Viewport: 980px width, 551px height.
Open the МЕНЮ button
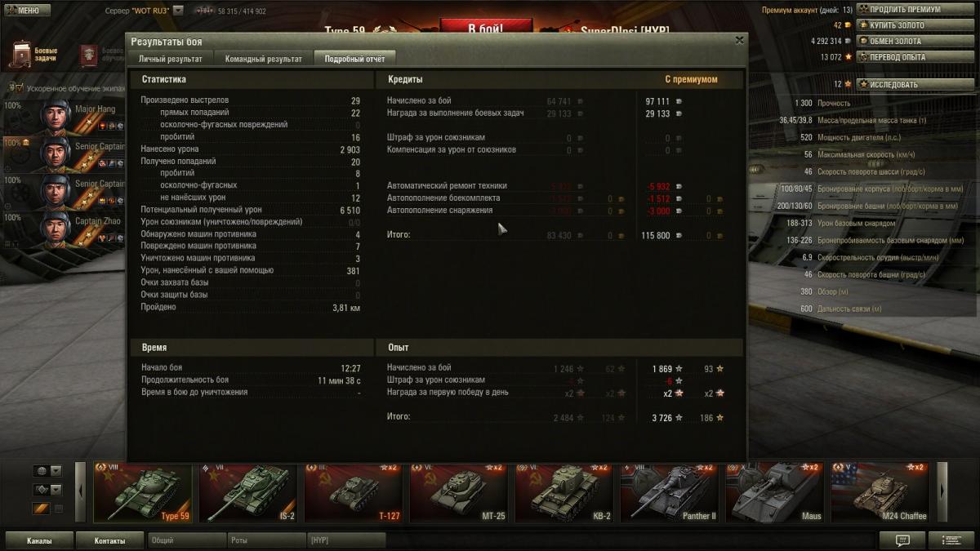click(x=27, y=11)
